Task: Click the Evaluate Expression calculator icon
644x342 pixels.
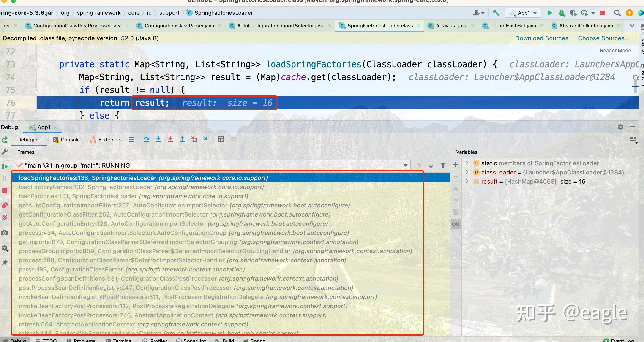Action: [221, 139]
